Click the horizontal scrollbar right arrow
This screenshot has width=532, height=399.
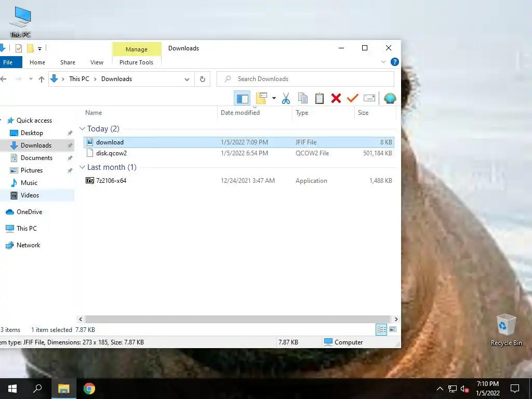pyautogui.click(x=396, y=320)
